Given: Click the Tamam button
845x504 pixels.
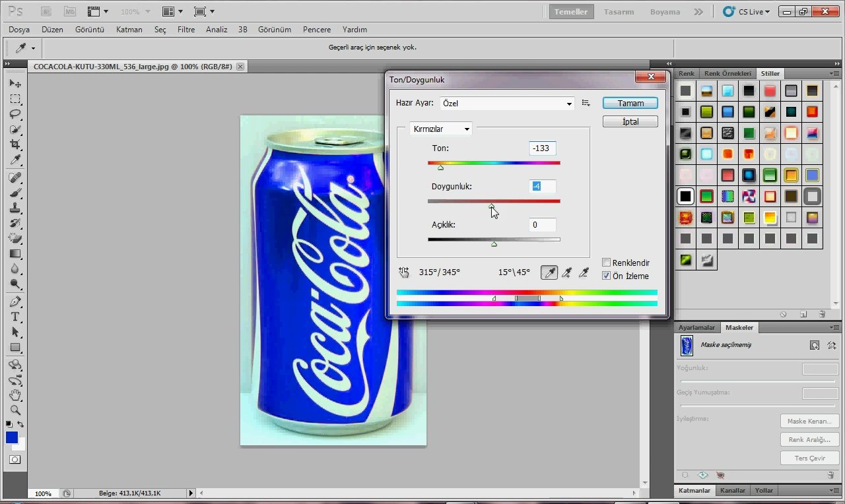Looking at the screenshot, I should coord(630,103).
